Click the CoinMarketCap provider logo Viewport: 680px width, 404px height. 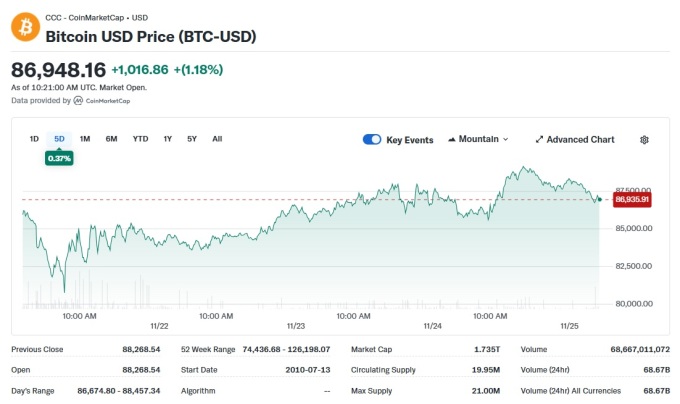(78, 101)
